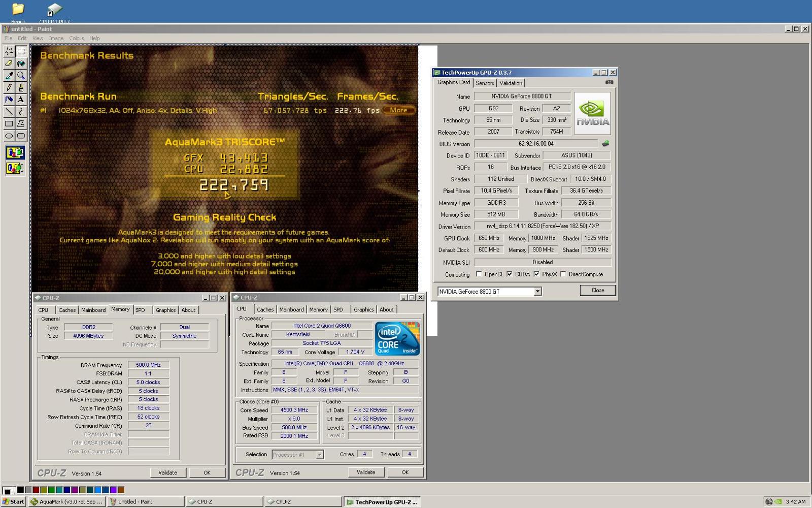Viewport: 812px width, 508px height.
Task: Choose opaque selection mode option in Paint
Action: tap(15, 152)
